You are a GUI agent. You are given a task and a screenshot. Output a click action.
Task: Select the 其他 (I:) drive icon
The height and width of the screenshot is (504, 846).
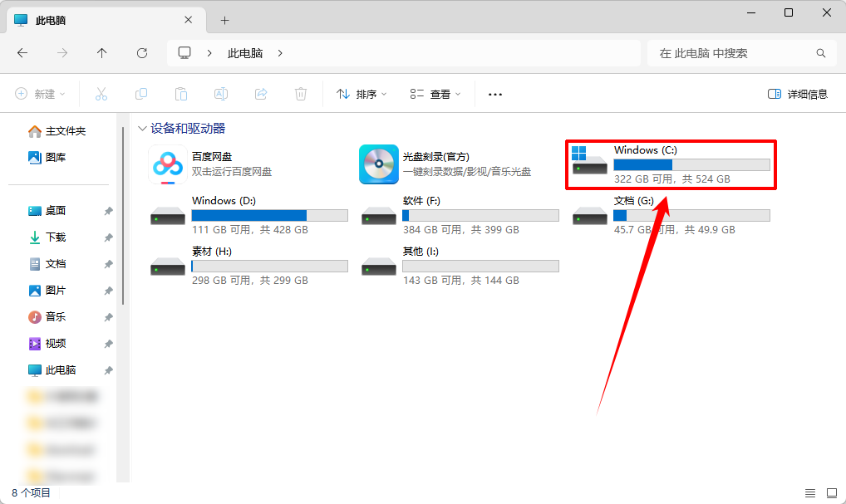tap(379, 267)
